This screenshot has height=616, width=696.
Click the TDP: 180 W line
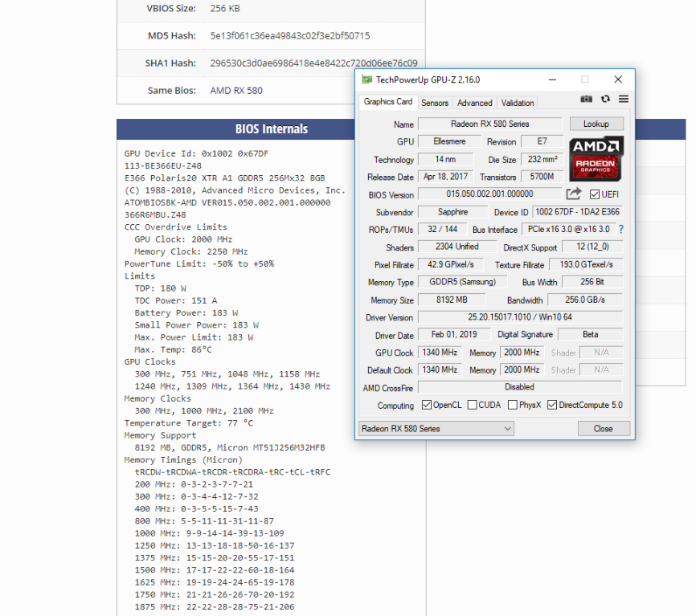160,288
